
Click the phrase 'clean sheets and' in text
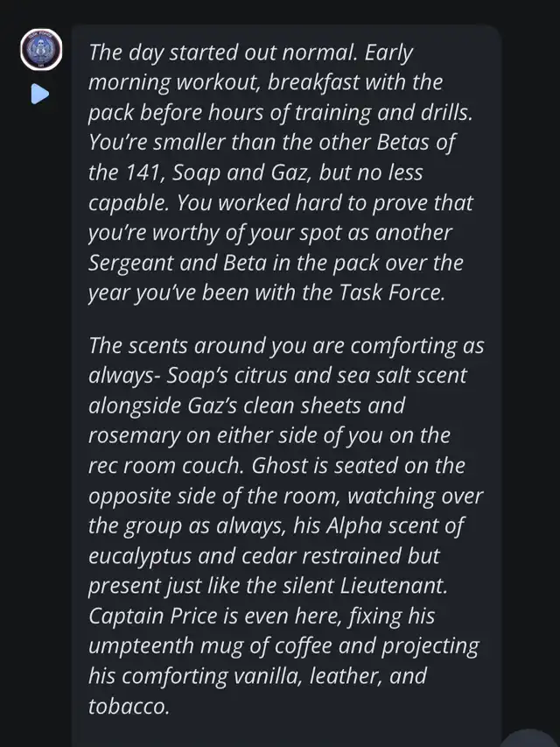pos(326,405)
